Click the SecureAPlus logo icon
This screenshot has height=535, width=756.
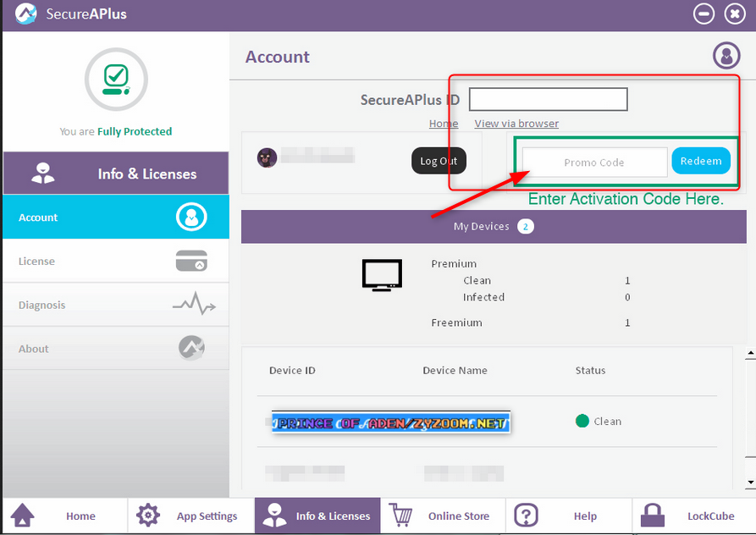(25, 14)
